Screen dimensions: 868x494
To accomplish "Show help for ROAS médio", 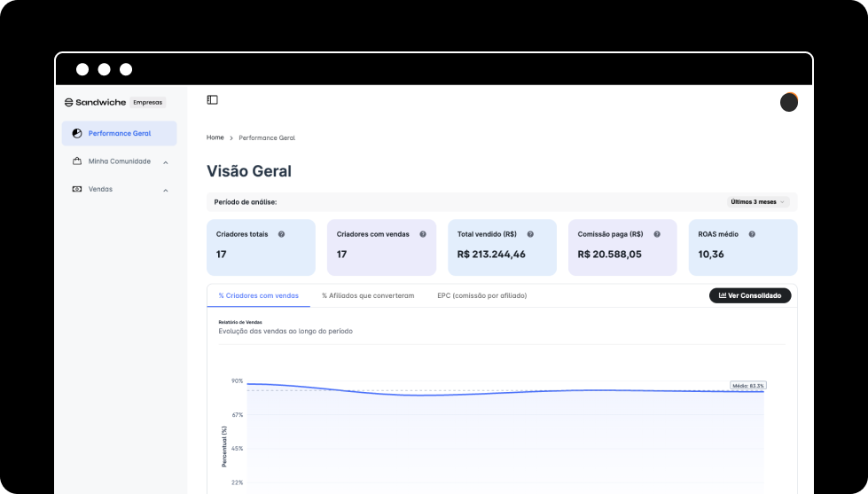I will click(x=752, y=234).
